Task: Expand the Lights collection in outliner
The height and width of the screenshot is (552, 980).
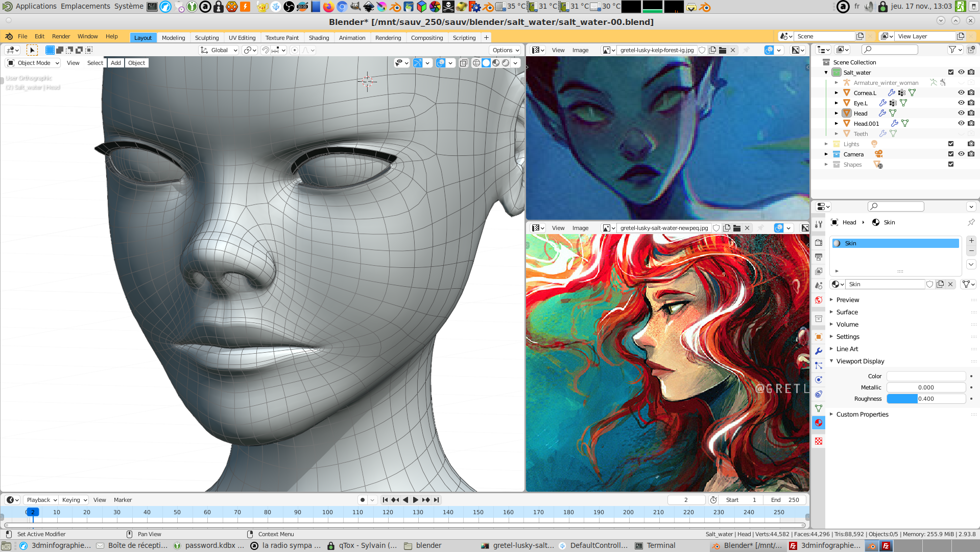Action: [826, 144]
